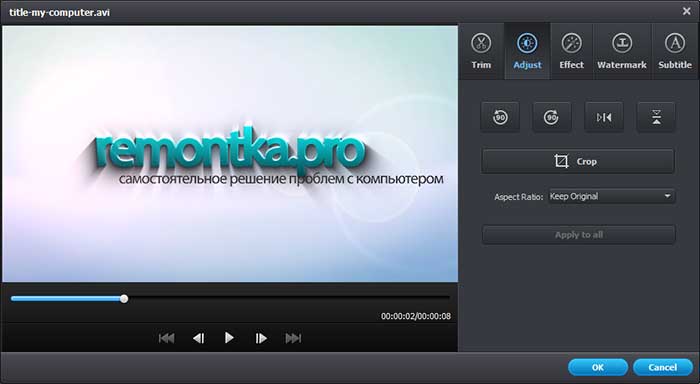The width and height of the screenshot is (700, 384).
Task: Rotate video 90 degrees counterclockwise
Action: click(500, 117)
